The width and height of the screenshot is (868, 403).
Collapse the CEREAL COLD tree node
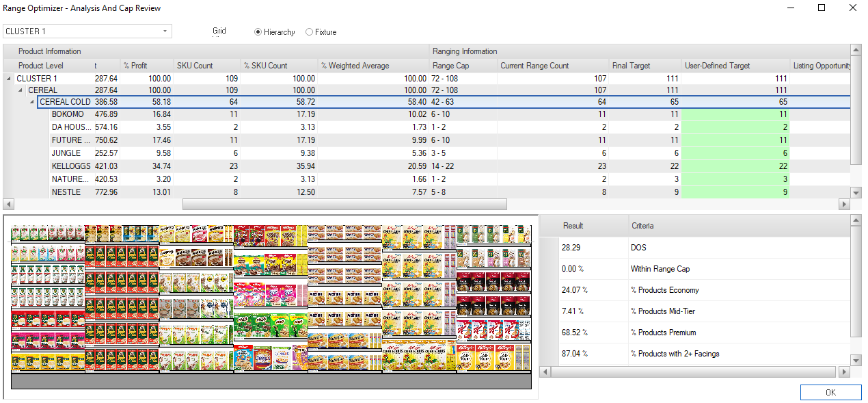31,101
